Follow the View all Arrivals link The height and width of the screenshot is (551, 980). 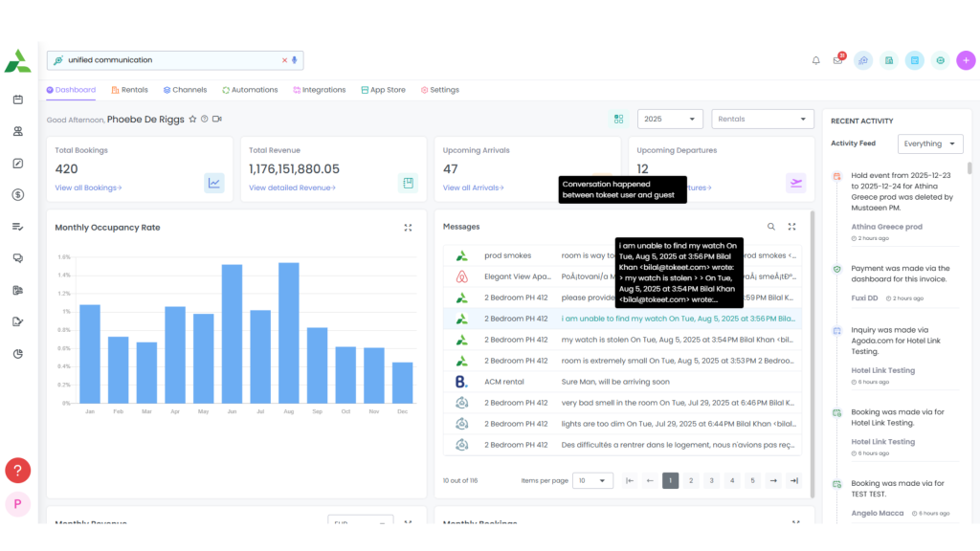(x=473, y=187)
